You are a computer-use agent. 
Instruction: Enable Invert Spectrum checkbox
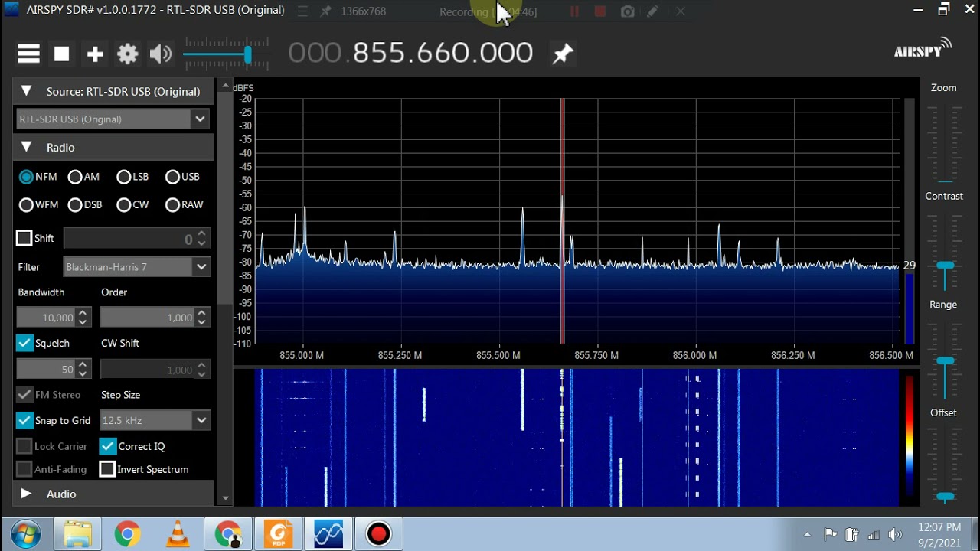click(x=108, y=469)
